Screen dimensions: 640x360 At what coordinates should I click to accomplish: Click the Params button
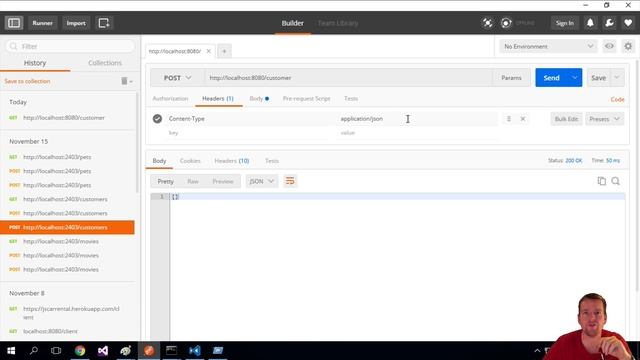click(x=511, y=78)
